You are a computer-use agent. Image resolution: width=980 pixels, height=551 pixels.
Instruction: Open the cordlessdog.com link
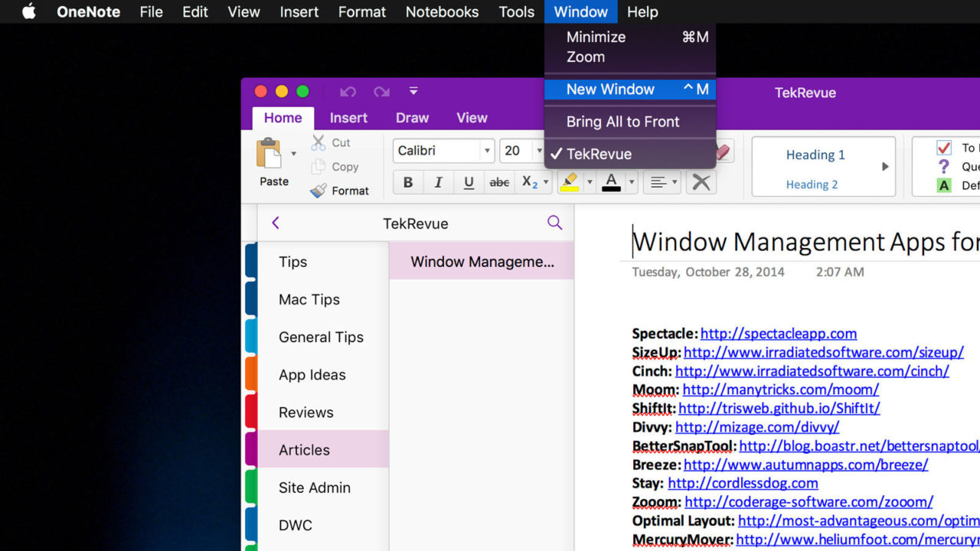[743, 483]
